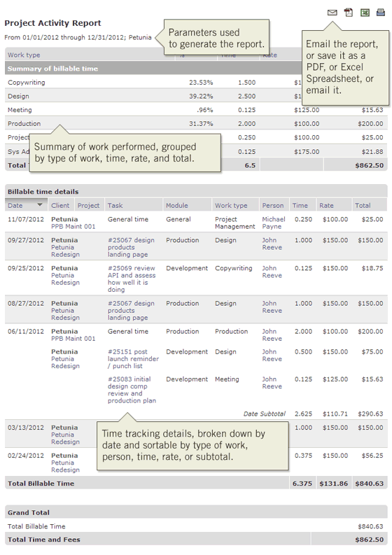Sort by Task column header

coord(115,205)
